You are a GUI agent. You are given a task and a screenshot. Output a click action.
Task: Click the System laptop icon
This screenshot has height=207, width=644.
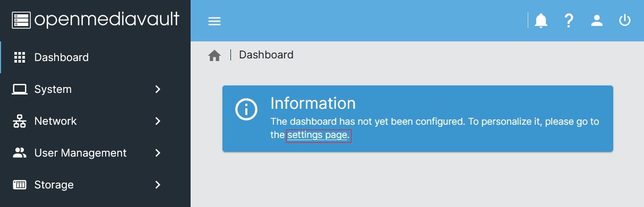coord(20,89)
